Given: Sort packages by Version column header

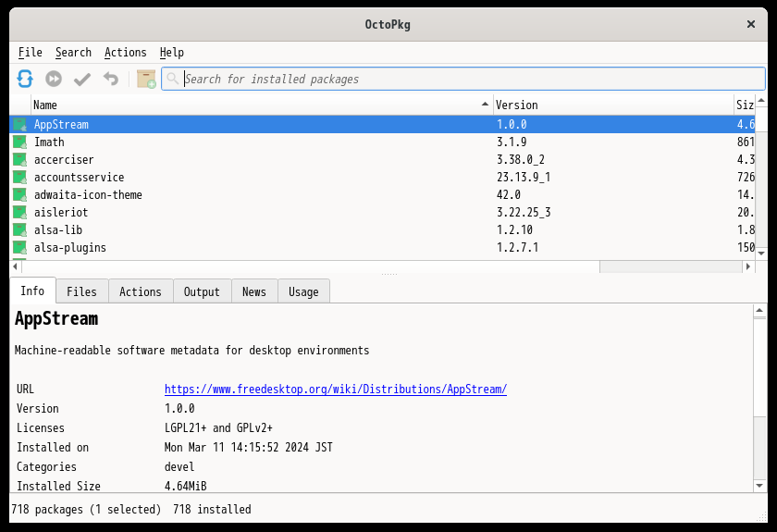Looking at the screenshot, I should coord(613,105).
